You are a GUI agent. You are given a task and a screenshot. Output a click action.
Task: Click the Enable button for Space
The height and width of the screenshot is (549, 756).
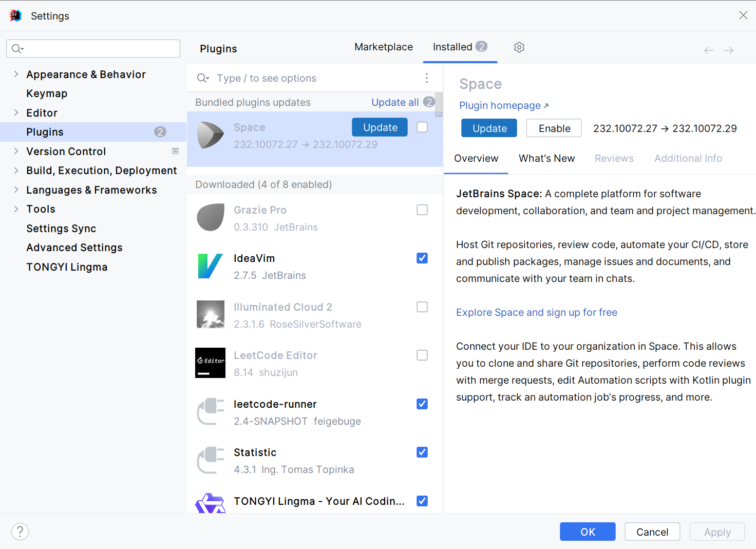click(x=554, y=128)
